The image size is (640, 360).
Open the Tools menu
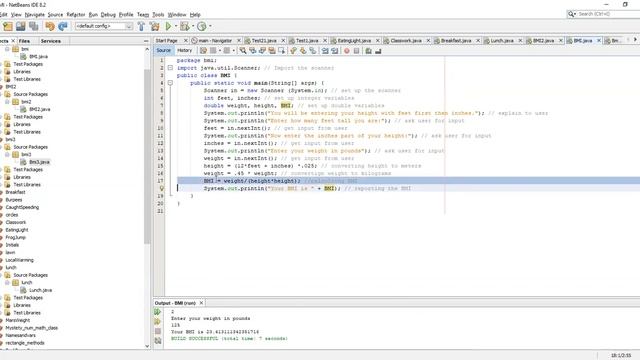pos(158,15)
